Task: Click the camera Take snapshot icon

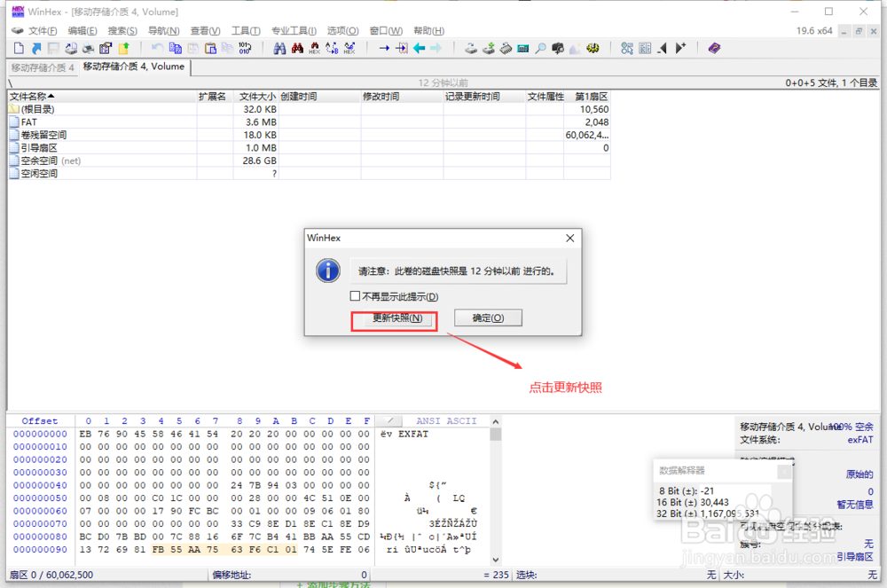Action: click(558, 48)
